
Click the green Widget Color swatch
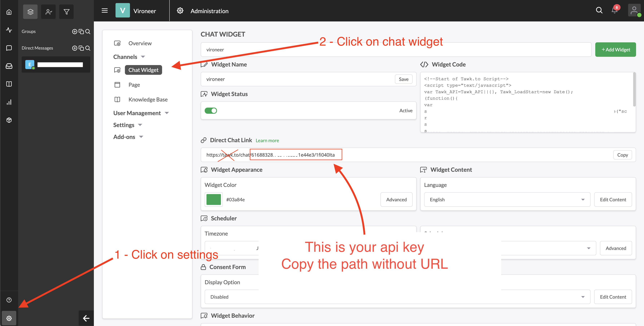pos(214,199)
